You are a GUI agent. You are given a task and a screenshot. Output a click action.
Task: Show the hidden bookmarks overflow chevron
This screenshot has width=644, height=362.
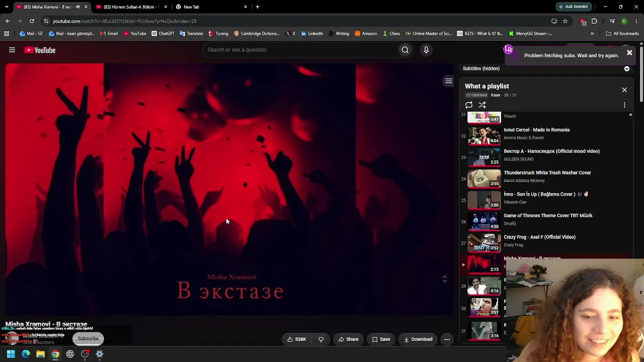tap(592, 34)
